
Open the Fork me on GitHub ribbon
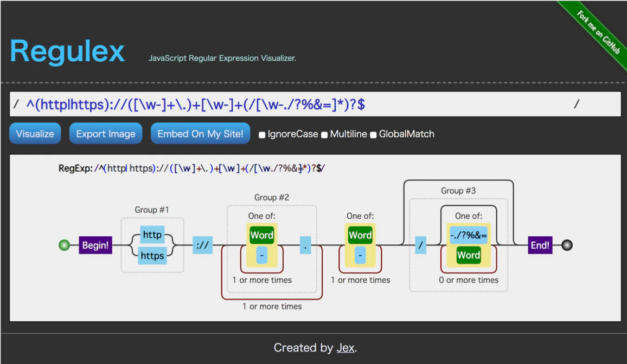coord(598,32)
